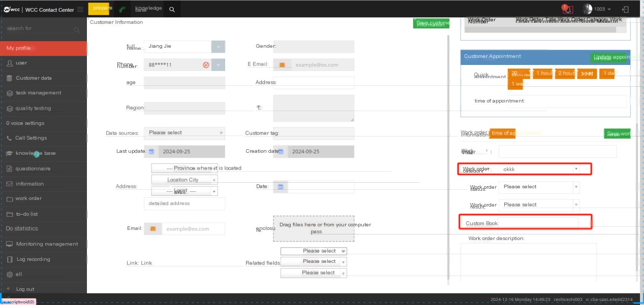This screenshot has height=305, width=644.
Task: Click the task management layers icon
Action: click(x=10, y=93)
